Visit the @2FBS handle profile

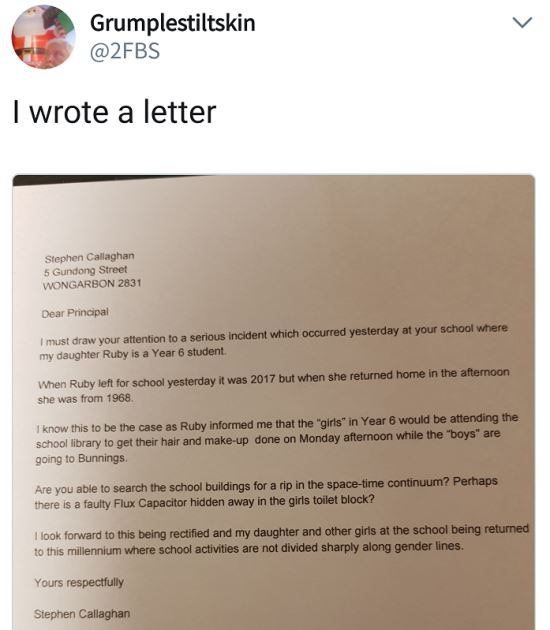point(125,51)
